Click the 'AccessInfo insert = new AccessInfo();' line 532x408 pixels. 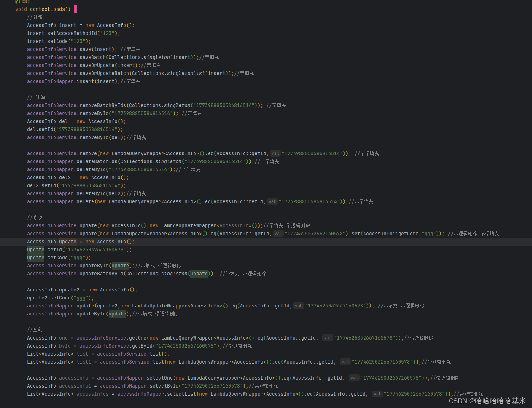coord(81,25)
